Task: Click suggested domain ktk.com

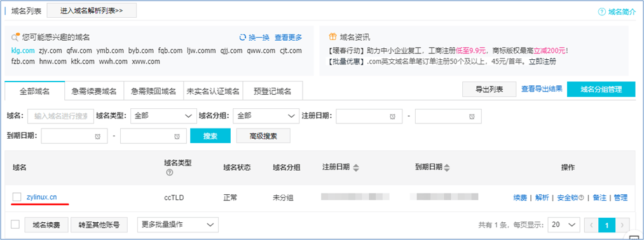Action: tap(83, 62)
